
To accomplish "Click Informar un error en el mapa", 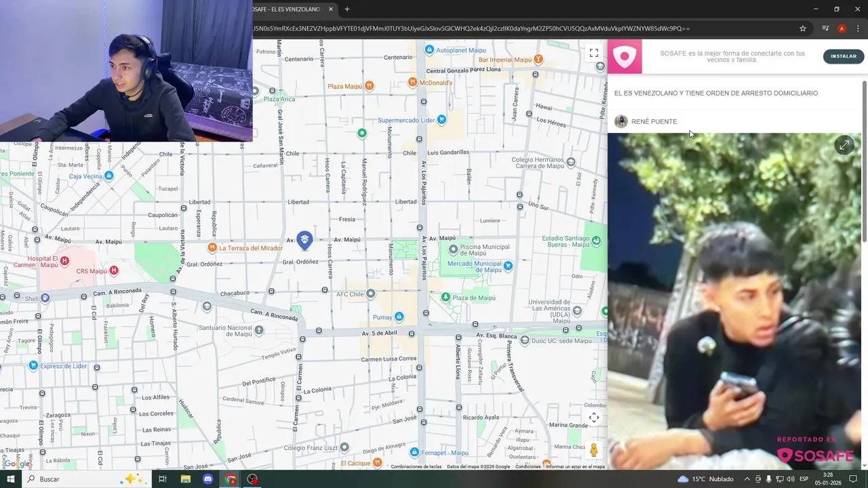I will point(575,466).
